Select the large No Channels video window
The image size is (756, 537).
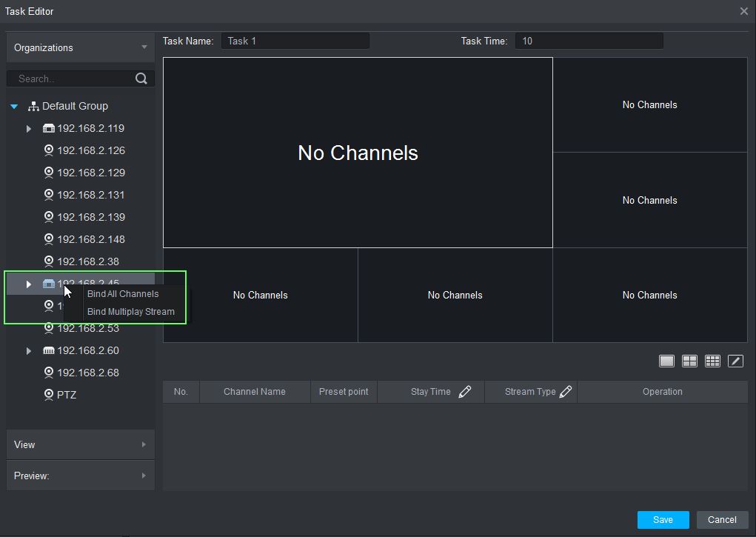[358, 153]
